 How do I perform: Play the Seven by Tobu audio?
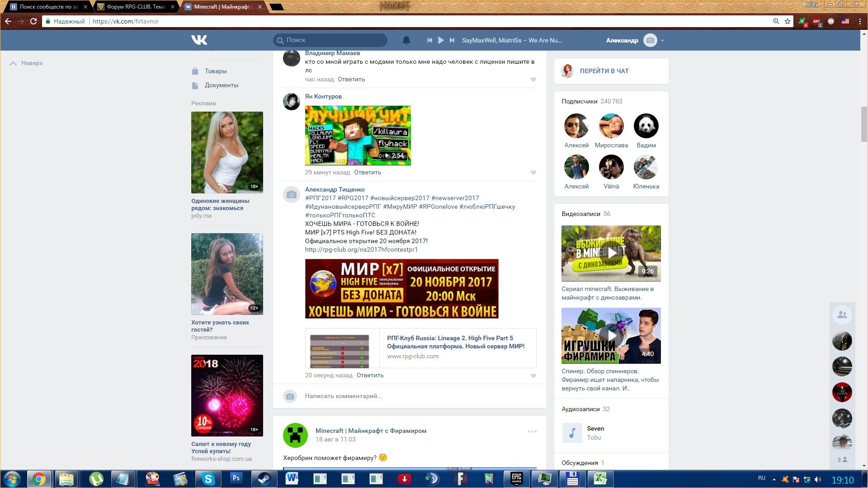572,433
